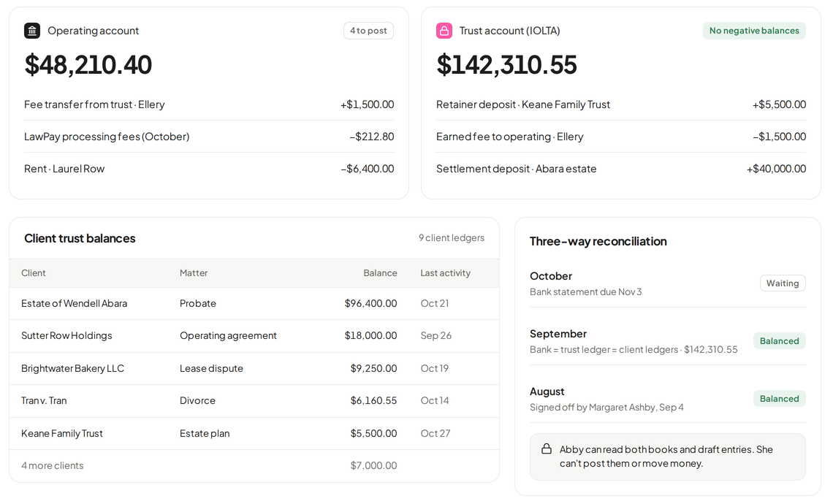Open the September reconciliation entry
Image resolution: width=833 pixels, height=504 pixels.
pos(668,341)
